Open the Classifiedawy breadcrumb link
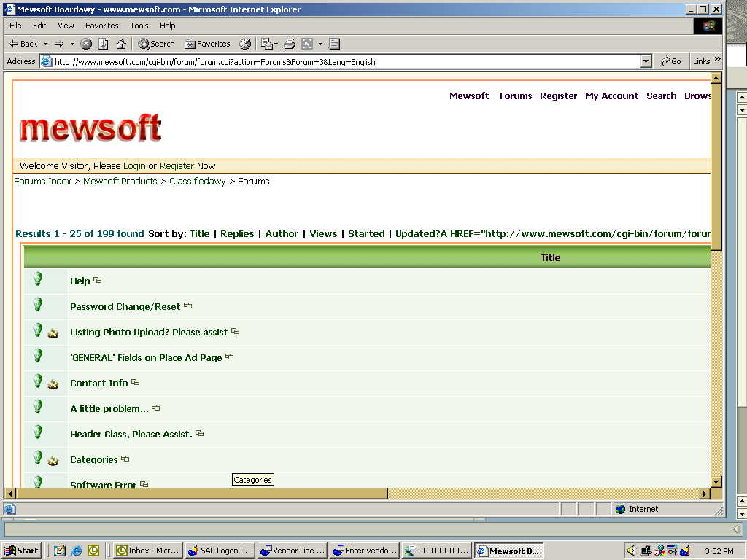Screen dimensions: 747x560 point(198,181)
